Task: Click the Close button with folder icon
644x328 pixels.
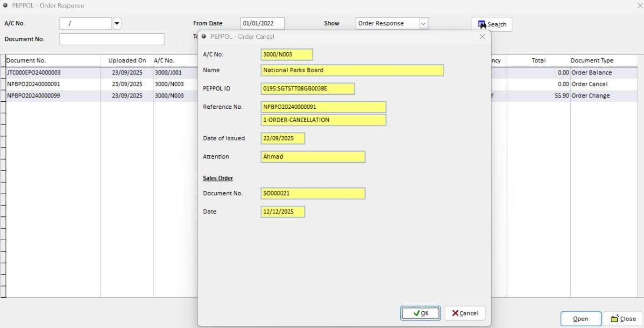Action: pos(623,319)
